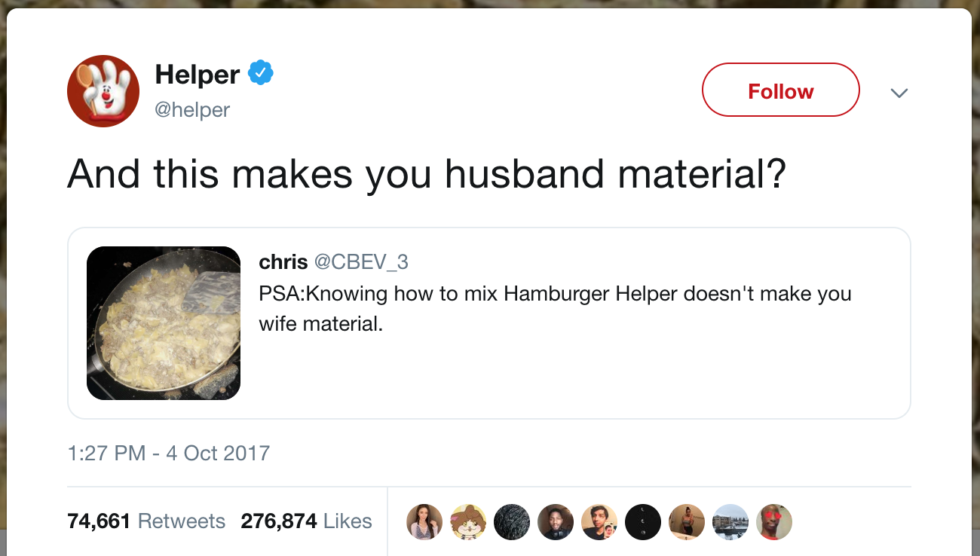Open the fourth liker avatar of man
This screenshot has width=980, height=556.
coord(556,522)
